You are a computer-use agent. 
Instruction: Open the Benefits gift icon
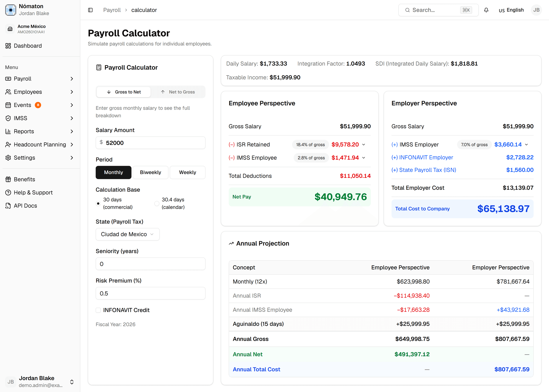tap(8, 179)
